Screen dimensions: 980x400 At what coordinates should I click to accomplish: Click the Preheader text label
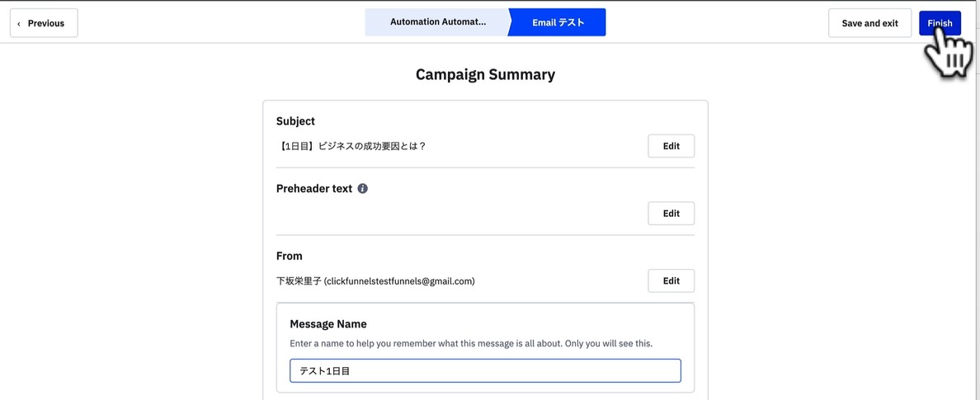click(x=314, y=189)
